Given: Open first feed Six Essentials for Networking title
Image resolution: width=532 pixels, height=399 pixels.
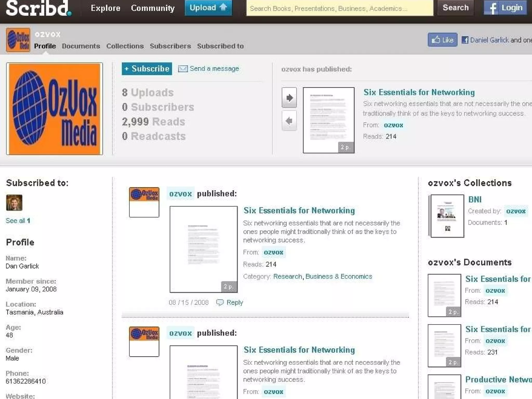Looking at the screenshot, I should [x=299, y=210].
